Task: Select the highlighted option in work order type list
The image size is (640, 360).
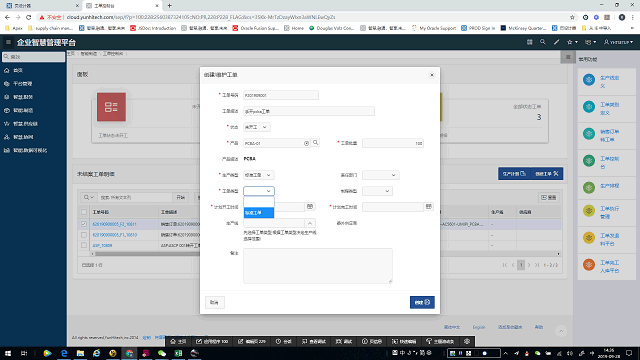Action: [x=259, y=213]
